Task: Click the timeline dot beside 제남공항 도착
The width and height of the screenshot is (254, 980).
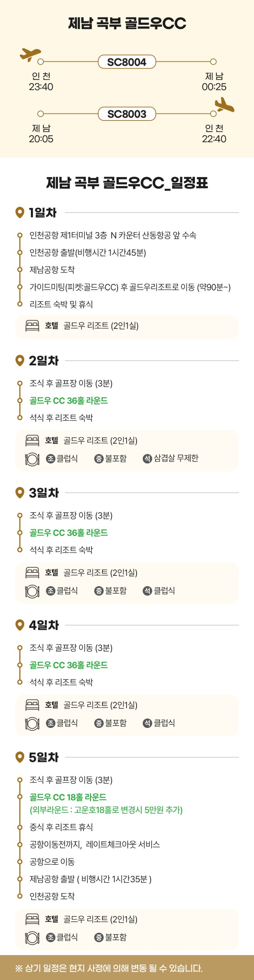Action: [19, 270]
